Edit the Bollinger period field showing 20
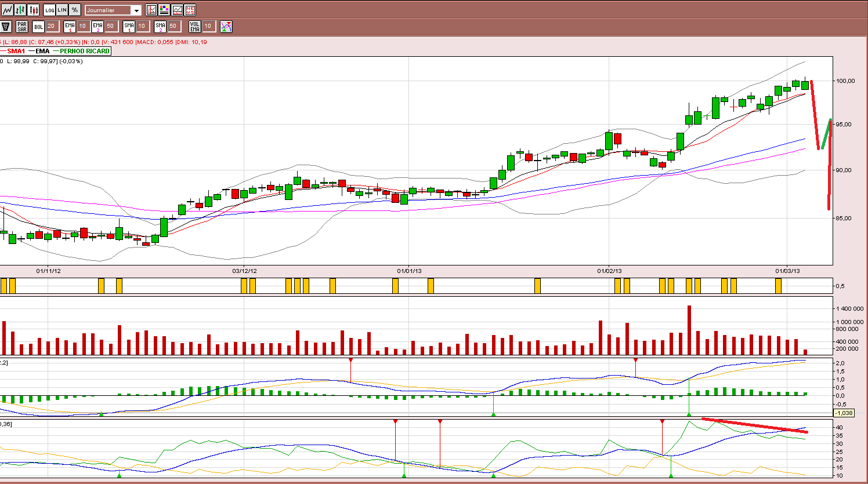This screenshot has height=484, width=868. [x=52, y=26]
